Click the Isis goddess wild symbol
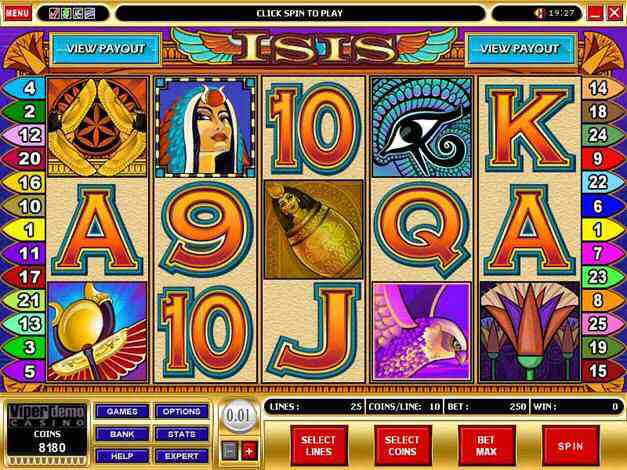Screen dimensions: 627x470 pos(206,127)
